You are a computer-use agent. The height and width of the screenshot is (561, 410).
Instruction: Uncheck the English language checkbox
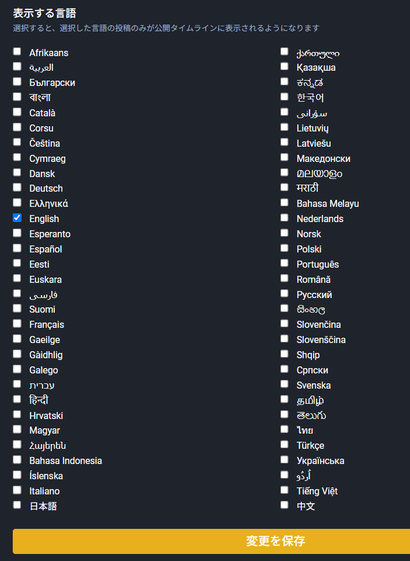click(x=17, y=218)
